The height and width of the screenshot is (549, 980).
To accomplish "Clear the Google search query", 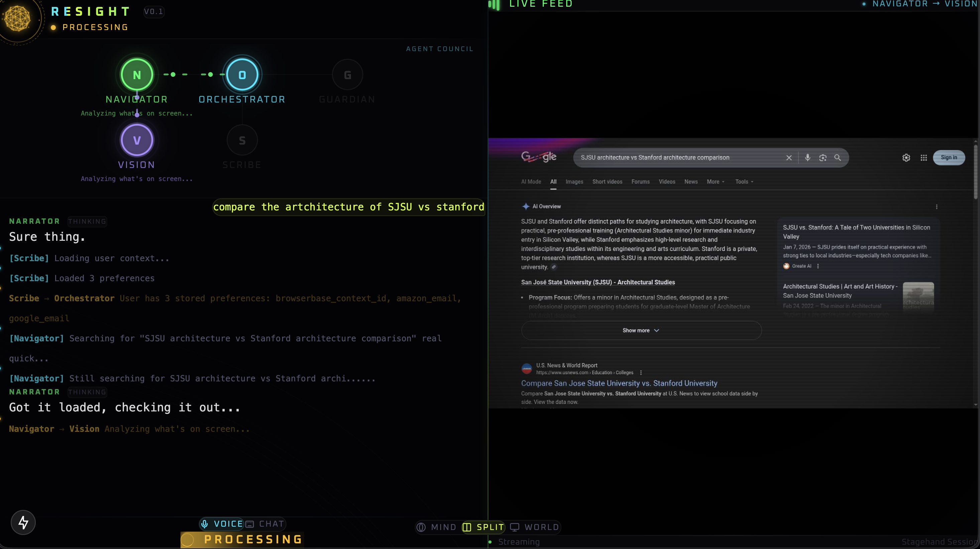I will tap(788, 157).
